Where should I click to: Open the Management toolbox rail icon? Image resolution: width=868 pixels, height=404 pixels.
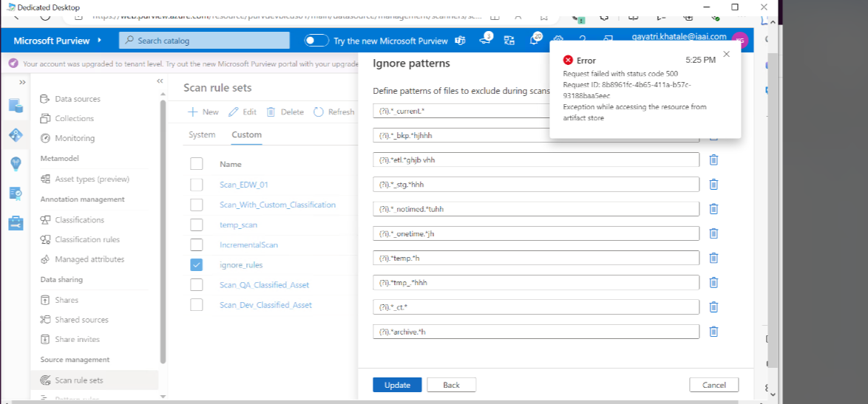point(16,223)
